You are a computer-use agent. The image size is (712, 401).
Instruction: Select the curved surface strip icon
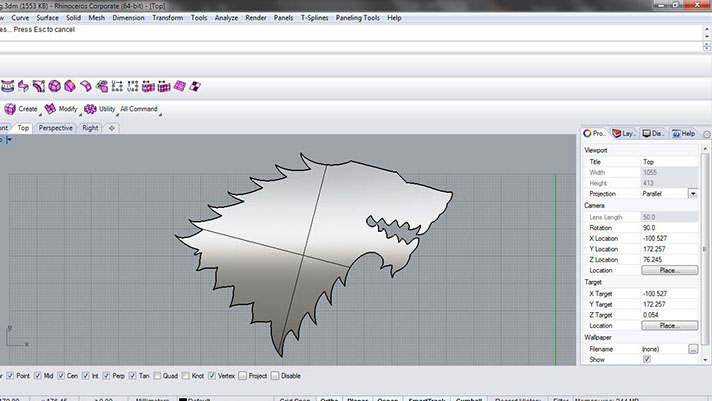pos(86,86)
